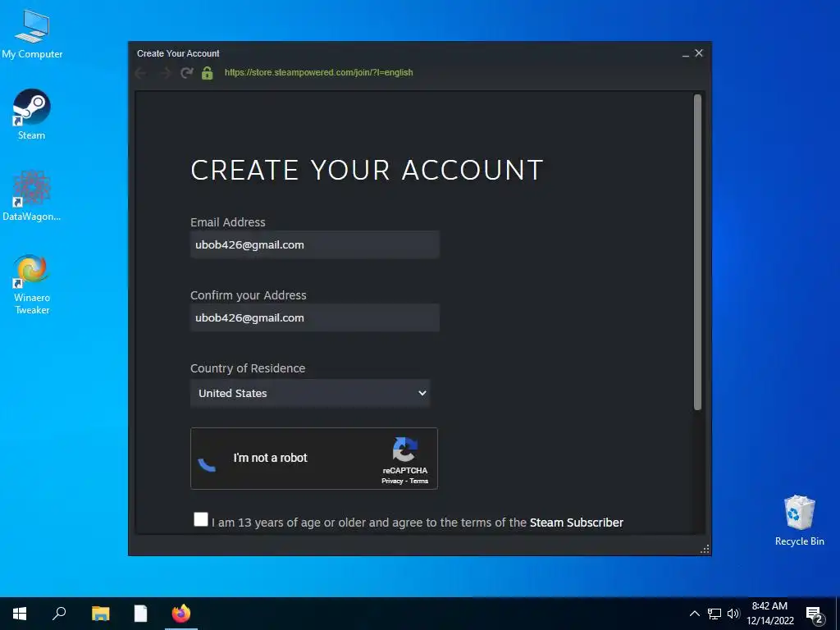
Task: Minimize the Create Your Account window
Action: [x=685, y=53]
